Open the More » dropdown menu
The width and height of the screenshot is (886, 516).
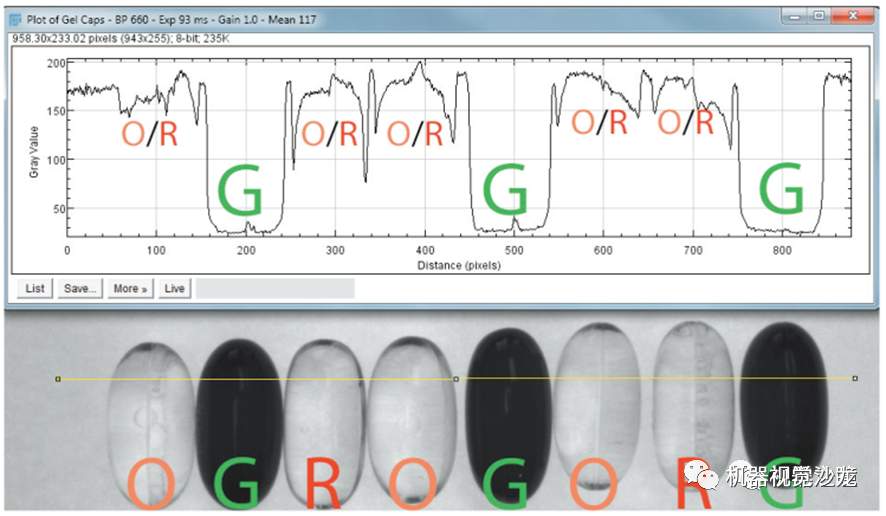click(x=130, y=288)
